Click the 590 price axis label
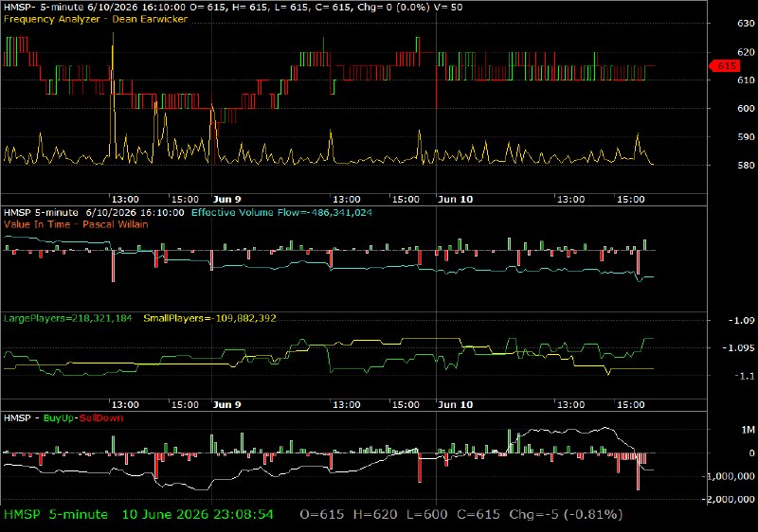This screenshot has height=532, width=758. [746, 137]
